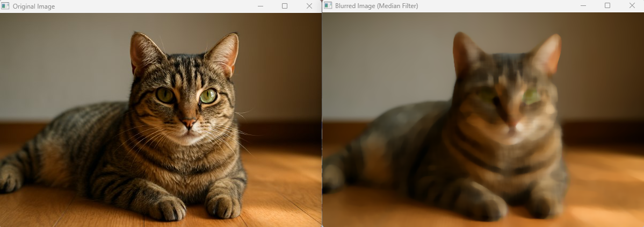
Task: Click the "Original Image" title text
Action: (x=34, y=6)
